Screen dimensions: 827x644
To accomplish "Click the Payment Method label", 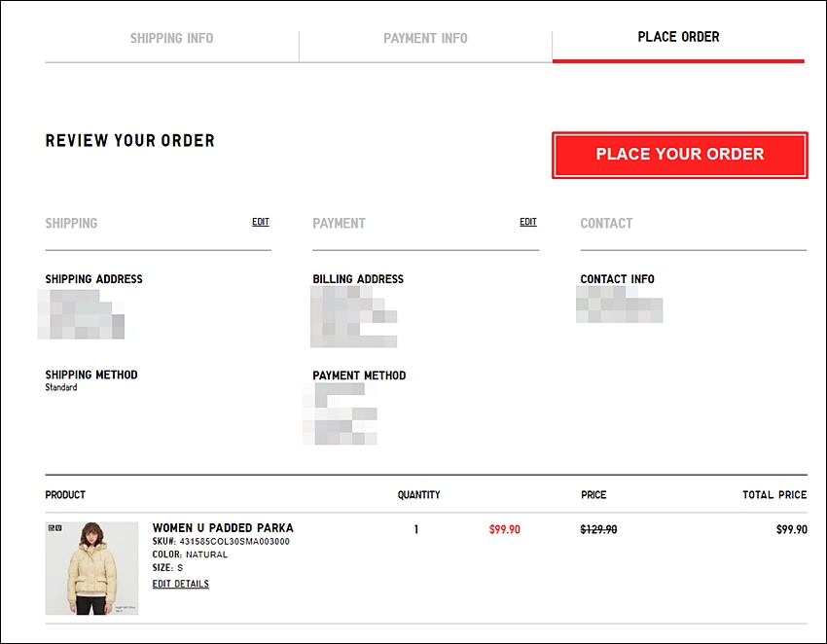I will [x=359, y=376].
